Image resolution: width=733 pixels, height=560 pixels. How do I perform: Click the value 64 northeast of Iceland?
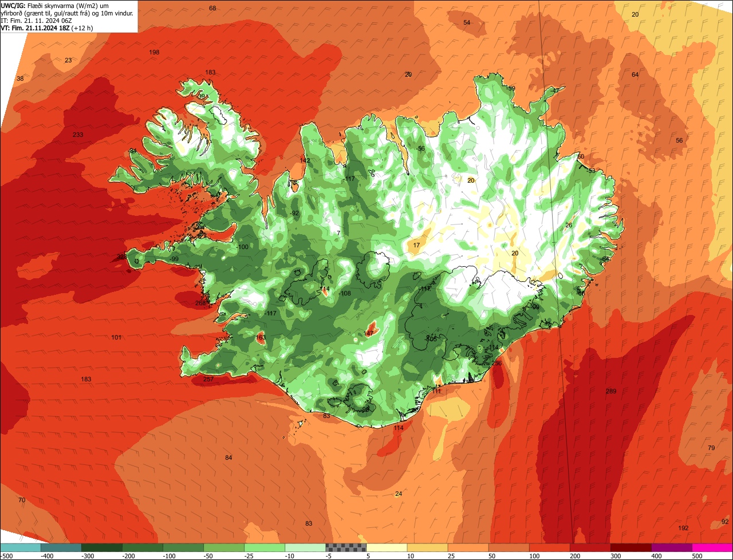[x=635, y=74]
